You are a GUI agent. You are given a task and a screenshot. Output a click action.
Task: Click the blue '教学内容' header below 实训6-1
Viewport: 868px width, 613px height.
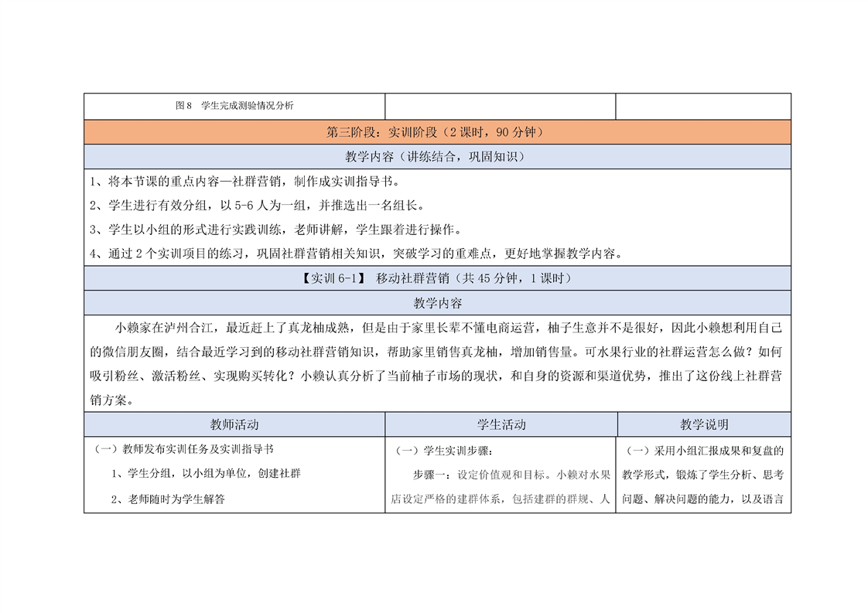click(437, 303)
